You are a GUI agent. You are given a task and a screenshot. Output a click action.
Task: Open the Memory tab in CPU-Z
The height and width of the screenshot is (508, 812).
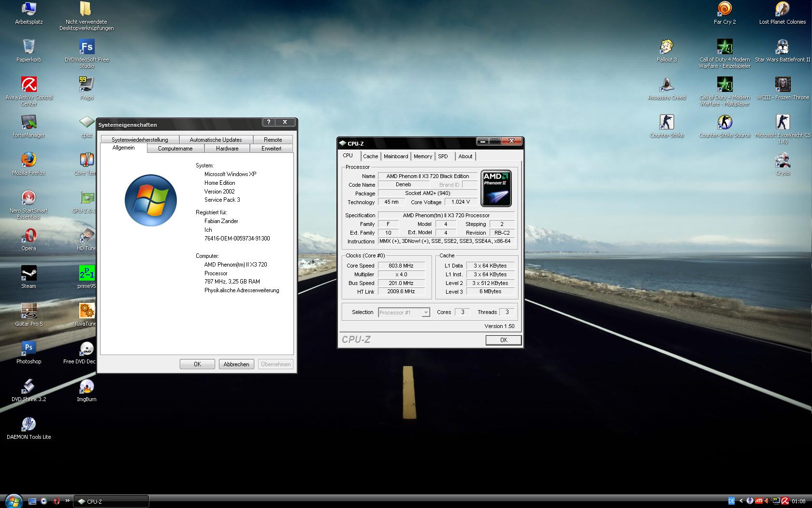(423, 156)
